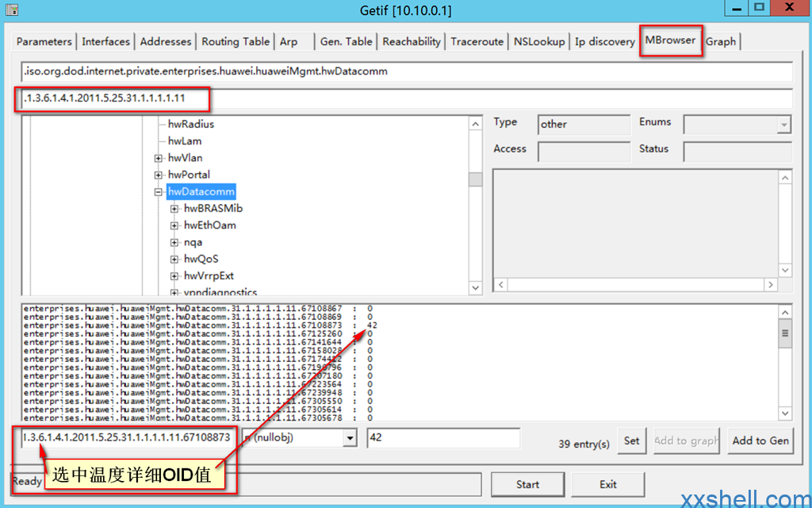This screenshot has width=812, height=508.
Task: Open the Routing Table tab
Action: (236, 41)
